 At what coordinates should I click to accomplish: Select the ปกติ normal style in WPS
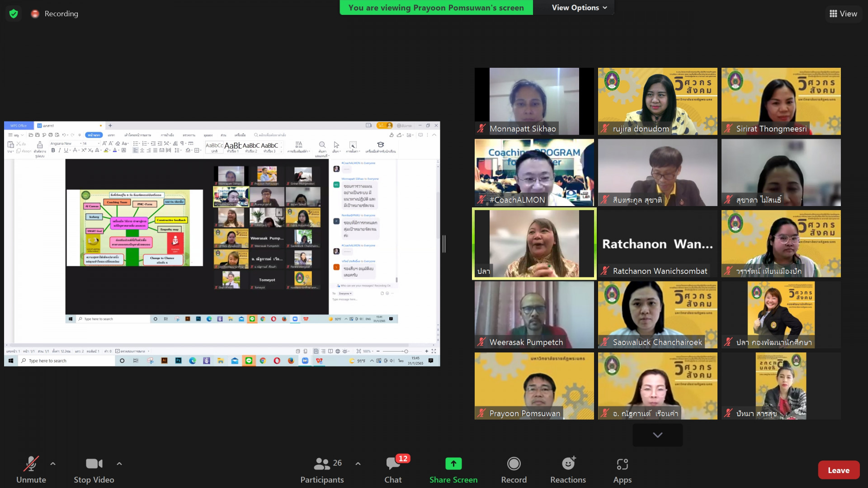tap(214, 147)
